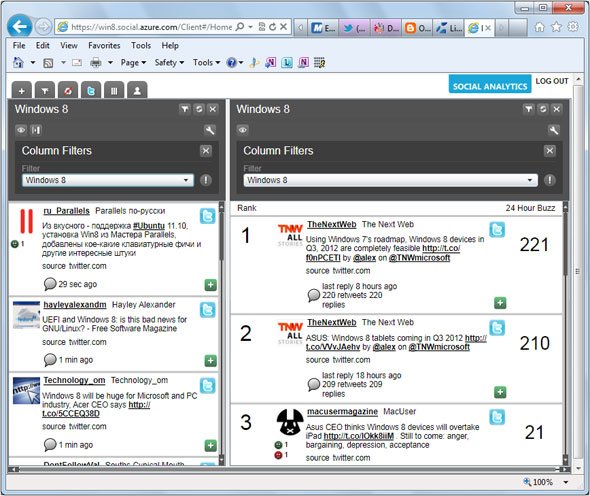Click filter icon in left Windows 8 column header
This screenshot has width=590, height=496.
point(184,109)
